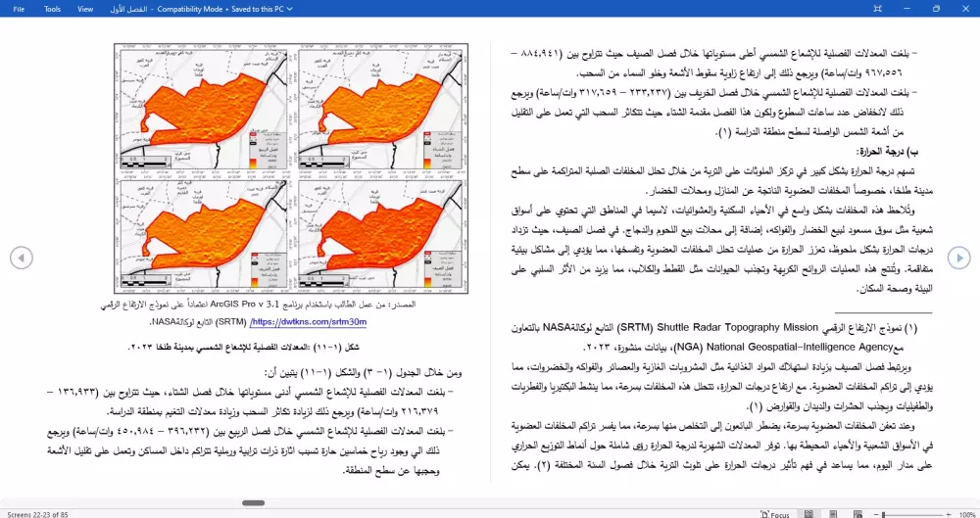Go to the previous screen with left arrow
The width and height of the screenshot is (980, 518).
click(x=22, y=258)
